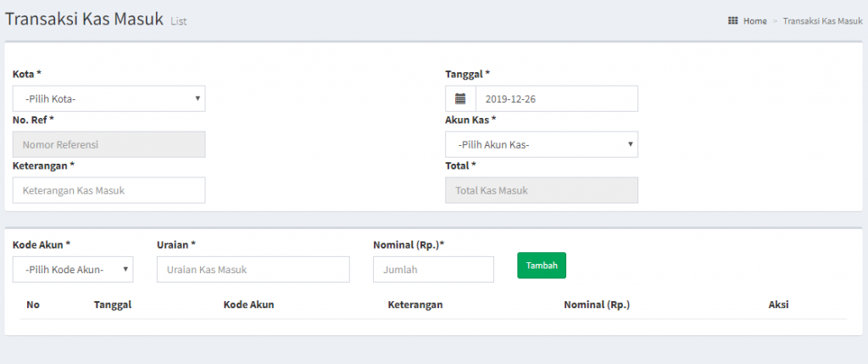Click the calendar icon beside Tanggal

click(460, 99)
